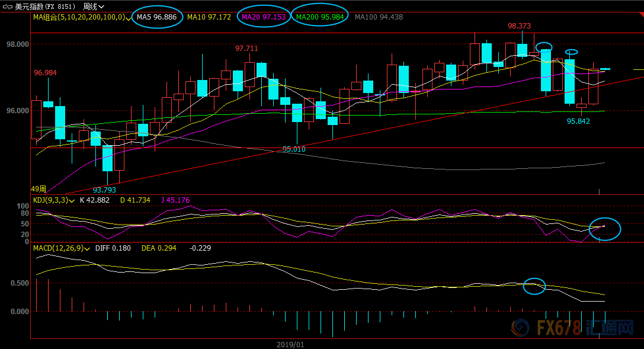644x349 pixels.
Task: Expand the MACD(12,26,9) indicator chevron
Action: click(x=87, y=249)
